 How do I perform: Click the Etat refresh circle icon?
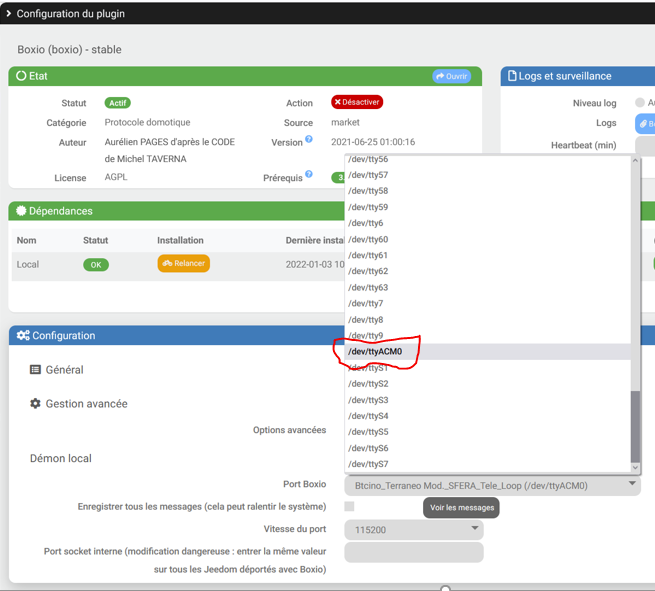21,76
